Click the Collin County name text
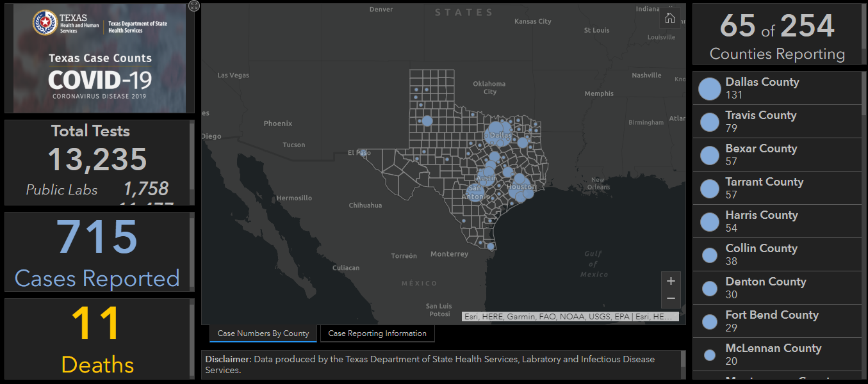 click(x=761, y=248)
